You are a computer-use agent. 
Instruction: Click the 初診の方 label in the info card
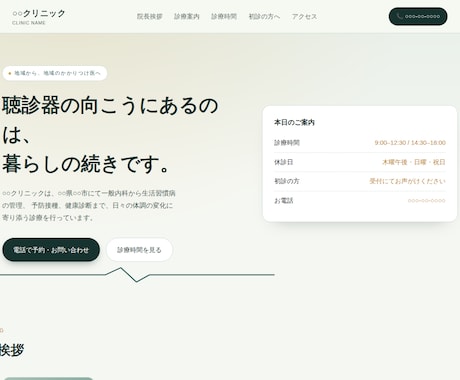coord(287,181)
